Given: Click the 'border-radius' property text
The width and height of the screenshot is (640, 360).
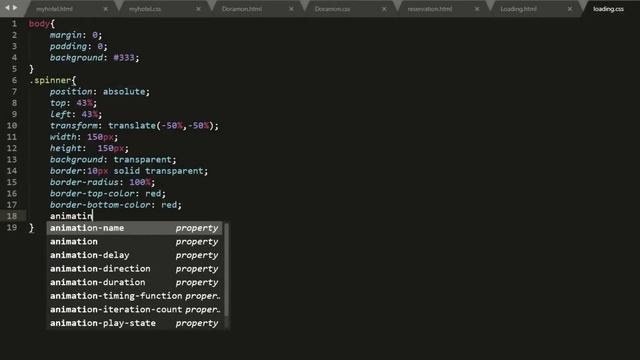Looking at the screenshot, I should (84, 182).
